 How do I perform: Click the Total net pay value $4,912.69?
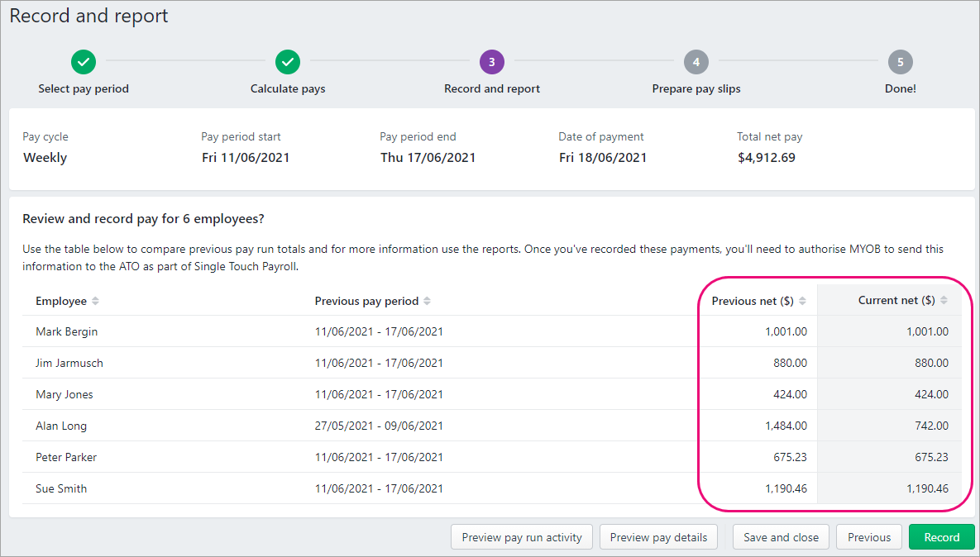tap(767, 158)
